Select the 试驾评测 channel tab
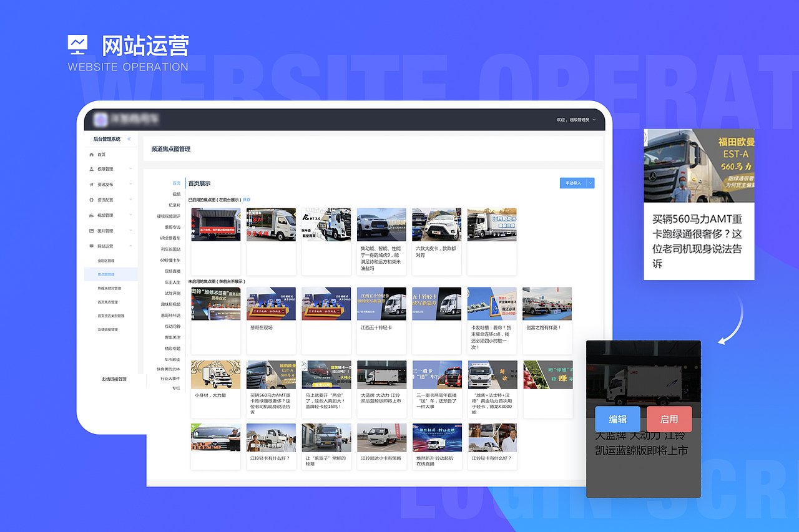Screen dimensions: 799x532 [x=172, y=293]
